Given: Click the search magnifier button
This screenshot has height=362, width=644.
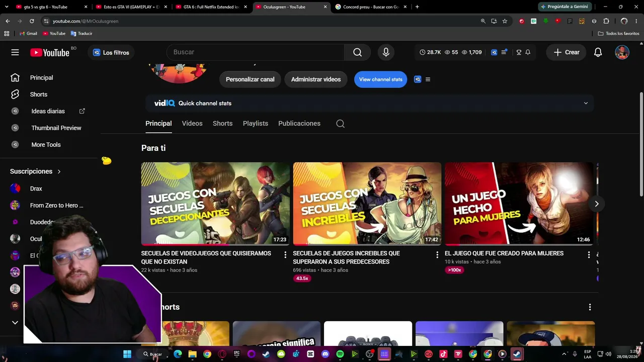Looking at the screenshot, I should pyautogui.click(x=357, y=52).
